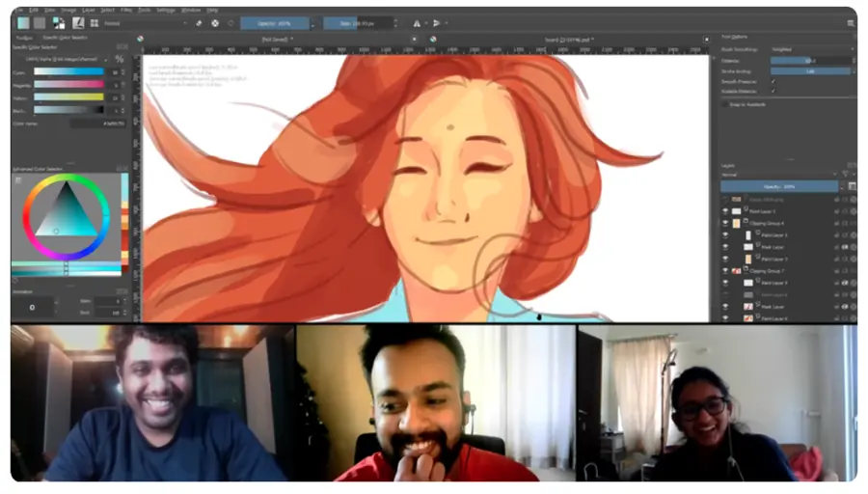Image resolution: width=868 pixels, height=494 pixels.
Task: Click the Cyan value stepper
Action: [123, 72]
